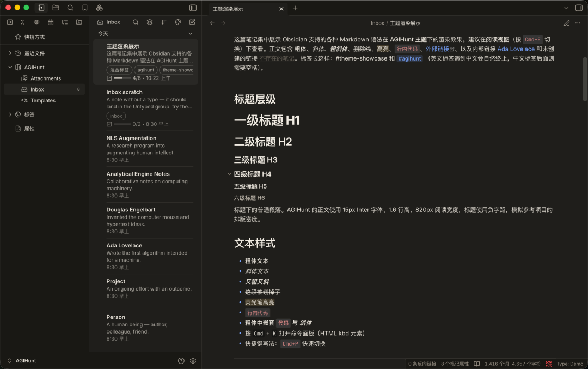Click the star icon next to 快捷方式
This screenshot has height=369, width=588.
pyautogui.click(x=18, y=37)
